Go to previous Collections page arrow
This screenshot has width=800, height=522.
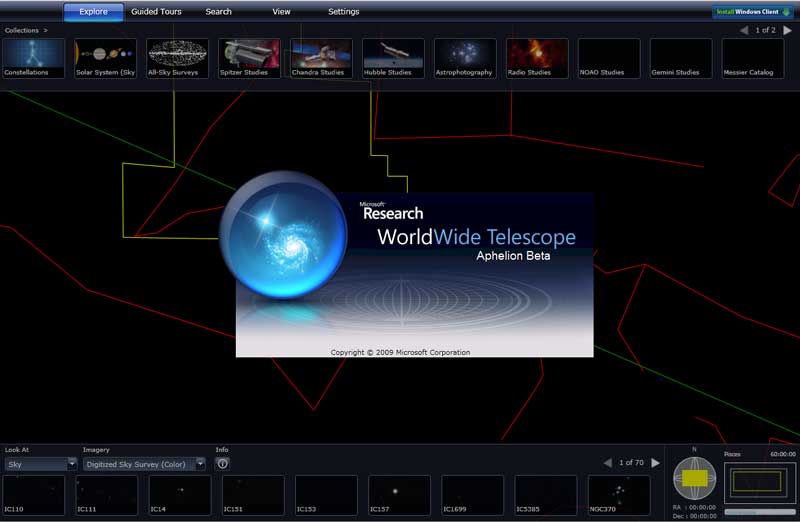(744, 31)
